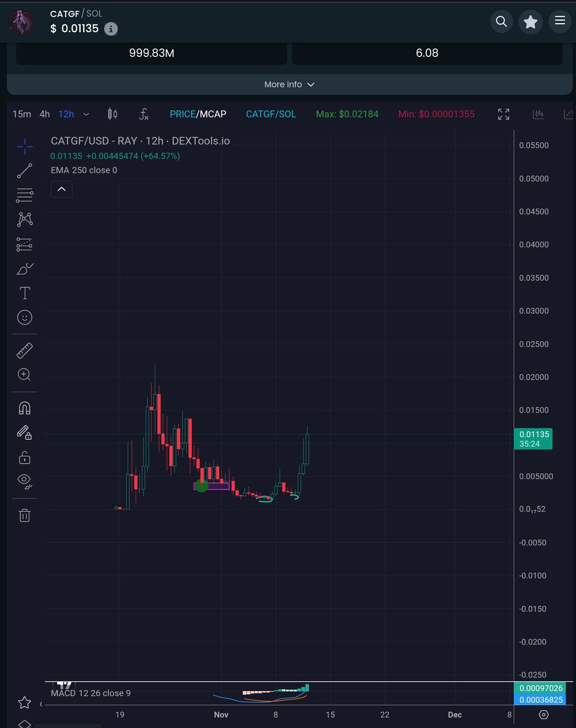
Task: Select the 15m timeframe
Action: (x=22, y=114)
